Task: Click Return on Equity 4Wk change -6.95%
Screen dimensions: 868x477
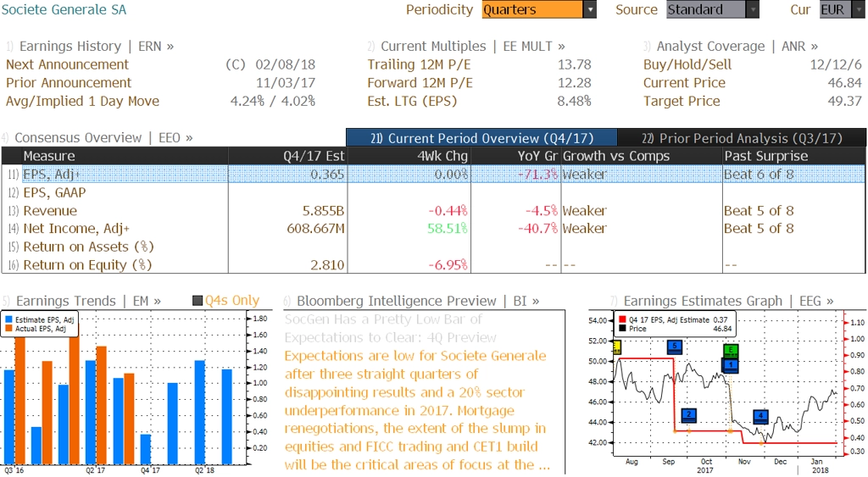Action: coord(448,265)
